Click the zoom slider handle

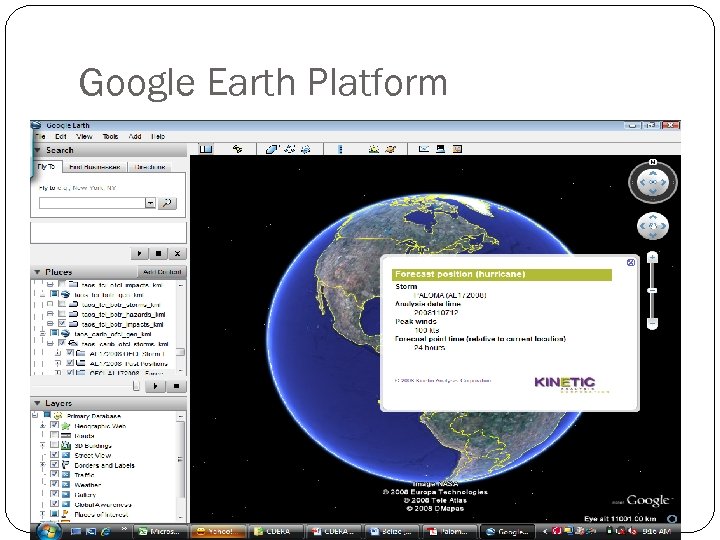pos(652,290)
